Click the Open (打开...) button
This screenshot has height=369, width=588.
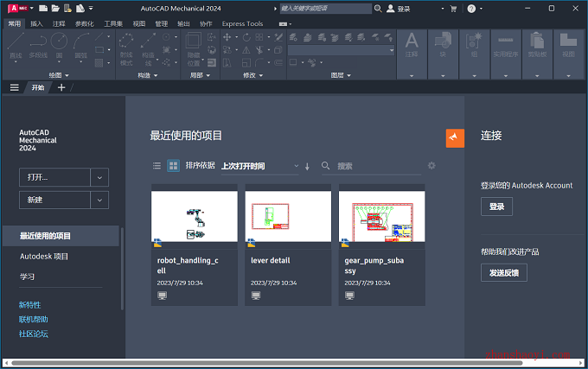(54, 177)
